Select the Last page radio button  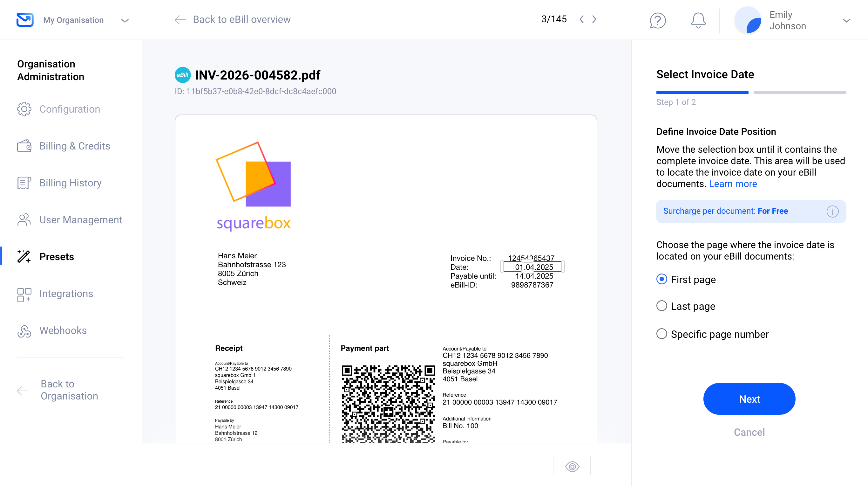(661, 306)
